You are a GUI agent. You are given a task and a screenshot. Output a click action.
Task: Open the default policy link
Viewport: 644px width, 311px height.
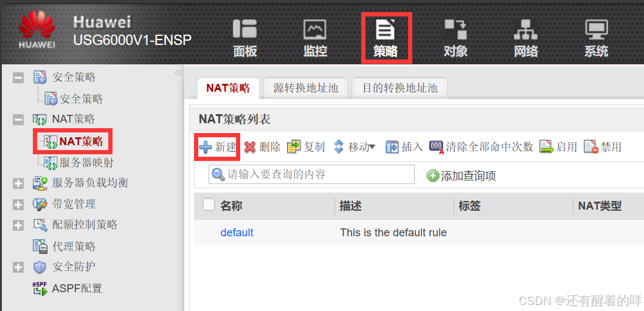point(237,233)
